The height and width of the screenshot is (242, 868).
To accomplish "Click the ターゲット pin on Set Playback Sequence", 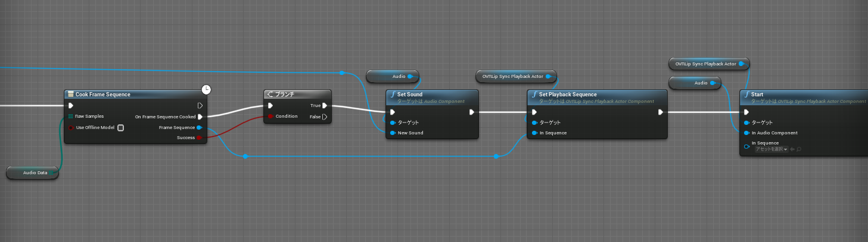I will click(x=534, y=122).
